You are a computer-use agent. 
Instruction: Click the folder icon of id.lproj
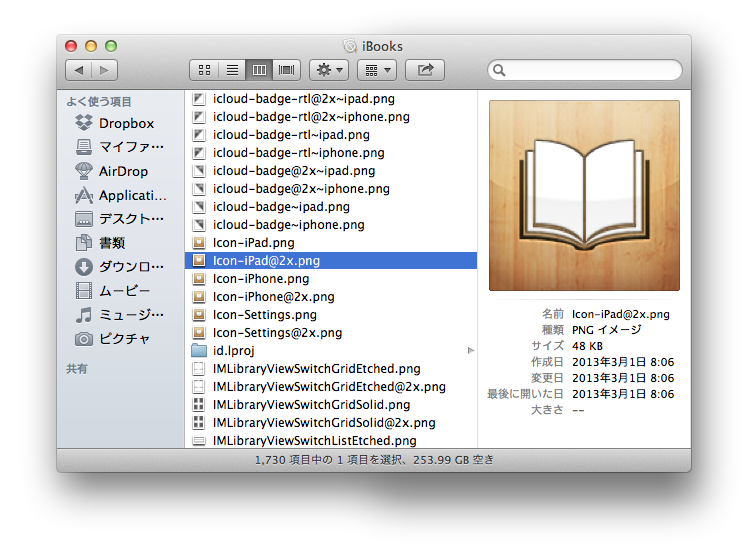coord(198,351)
